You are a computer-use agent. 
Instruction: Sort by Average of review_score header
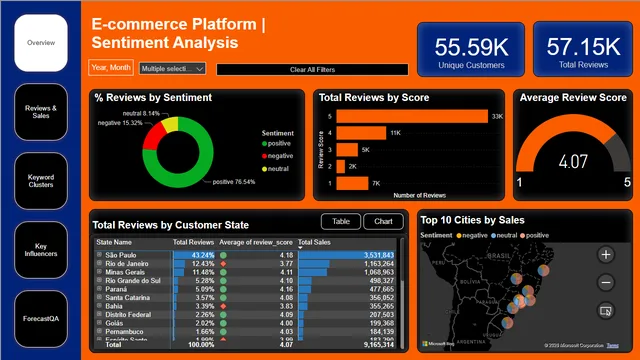coord(256,242)
